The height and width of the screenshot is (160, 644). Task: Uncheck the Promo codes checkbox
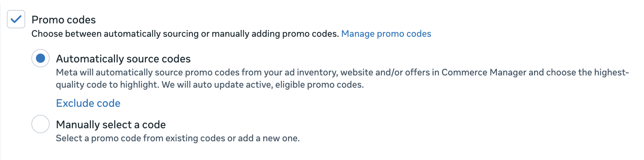coord(16,20)
